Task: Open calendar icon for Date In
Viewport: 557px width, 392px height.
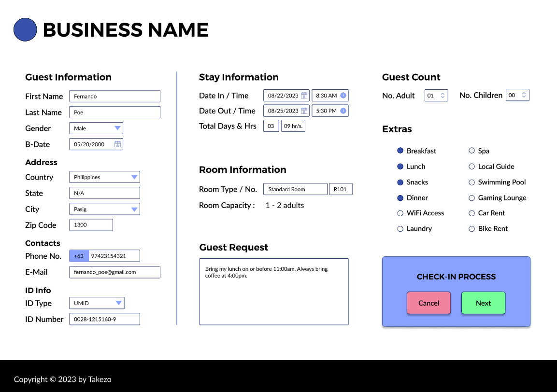Action: [x=304, y=96]
